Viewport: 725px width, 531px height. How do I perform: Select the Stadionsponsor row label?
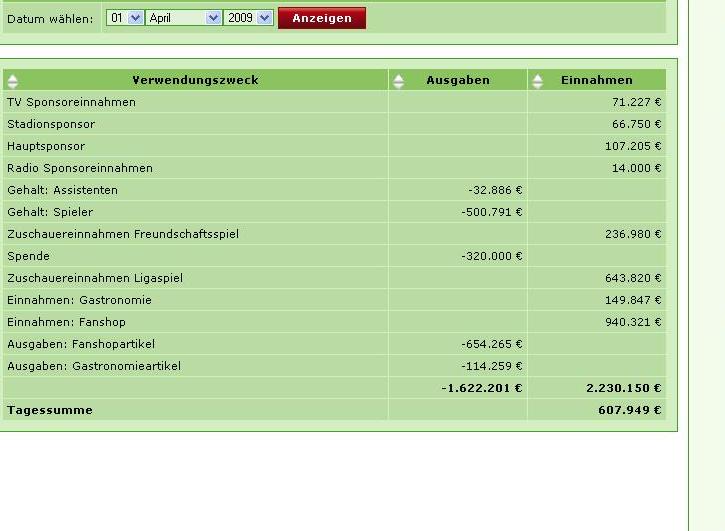pyautogui.click(x=51, y=124)
